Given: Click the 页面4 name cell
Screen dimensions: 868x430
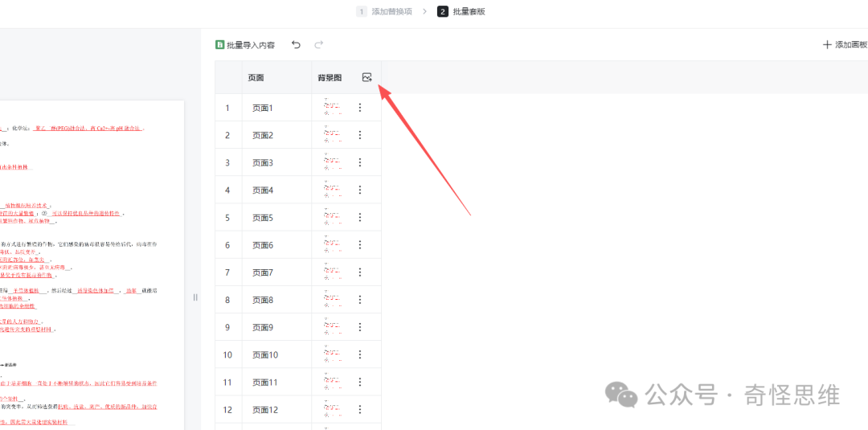Looking at the screenshot, I should click(276, 190).
